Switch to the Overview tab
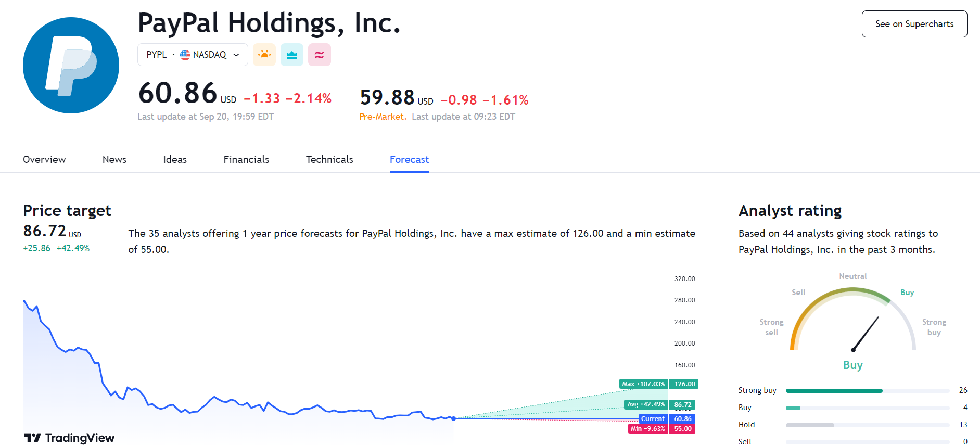This screenshot has width=980, height=445. pyautogui.click(x=44, y=159)
